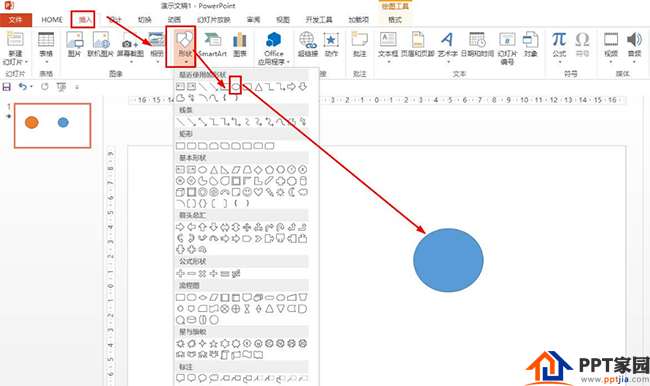The height and width of the screenshot is (386, 650).
Task: Pick the quad arrow in block arrows
Action: [x=247, y=227]
